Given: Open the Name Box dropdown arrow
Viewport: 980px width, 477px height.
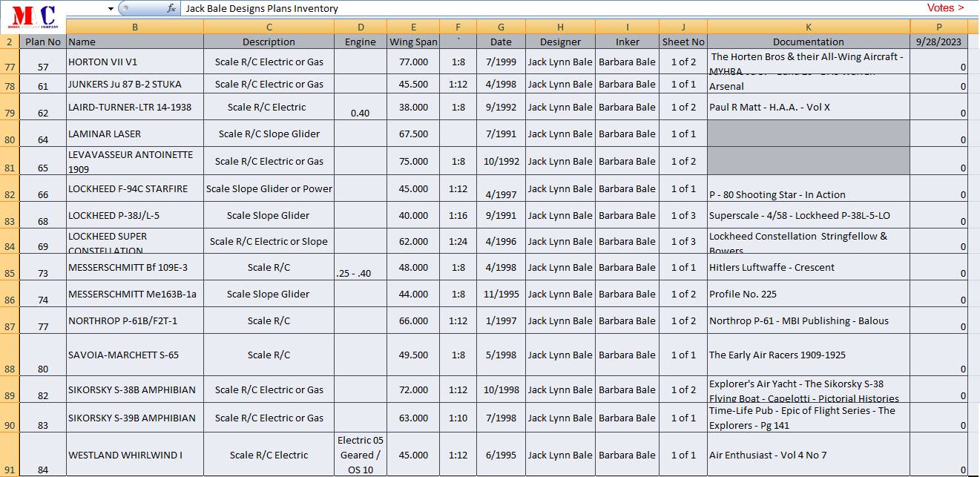Looking at the screenshot, I should pos(111,9).
